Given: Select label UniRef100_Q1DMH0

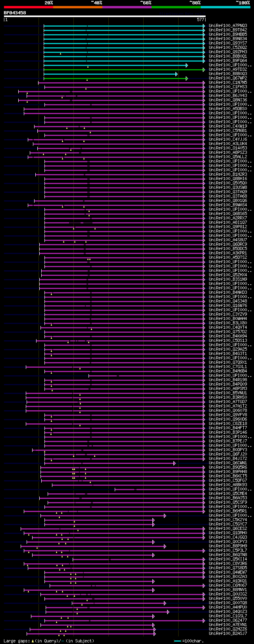Looking at the screenshot, I should (x=228, y=533).
